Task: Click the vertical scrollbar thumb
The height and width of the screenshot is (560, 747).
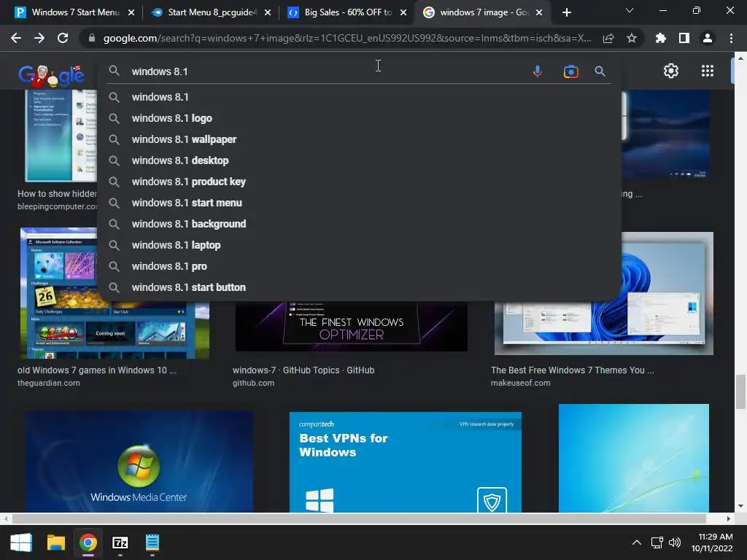Action: pyautogui.click(x=740, y=392)
